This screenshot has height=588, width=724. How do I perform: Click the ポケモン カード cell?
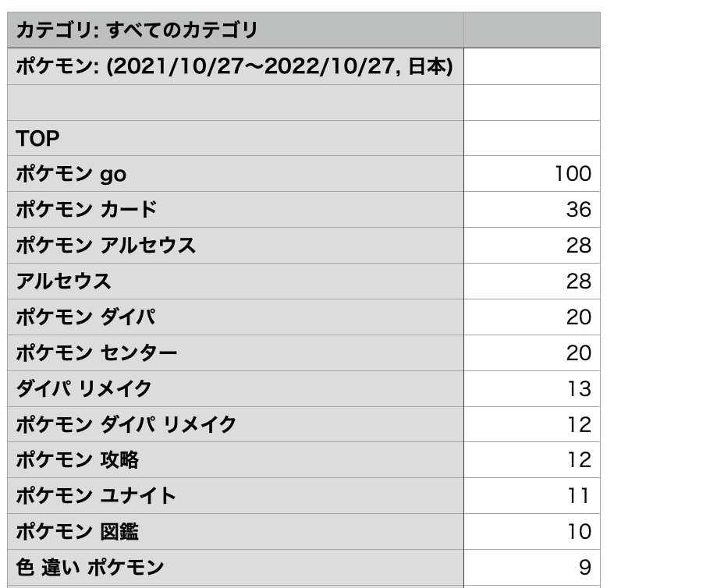234,210
